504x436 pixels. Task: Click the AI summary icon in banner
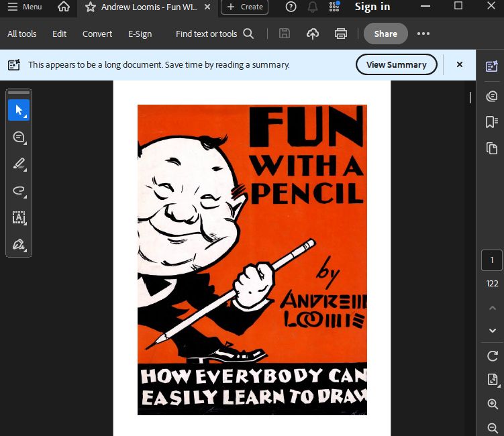tap(14, 64)
